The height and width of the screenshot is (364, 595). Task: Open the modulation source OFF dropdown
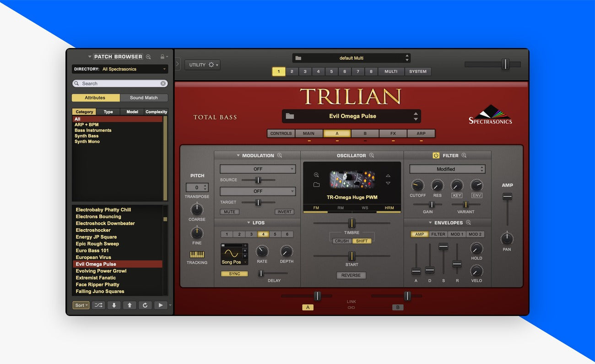pyautogui.click(x=258, y=169)
